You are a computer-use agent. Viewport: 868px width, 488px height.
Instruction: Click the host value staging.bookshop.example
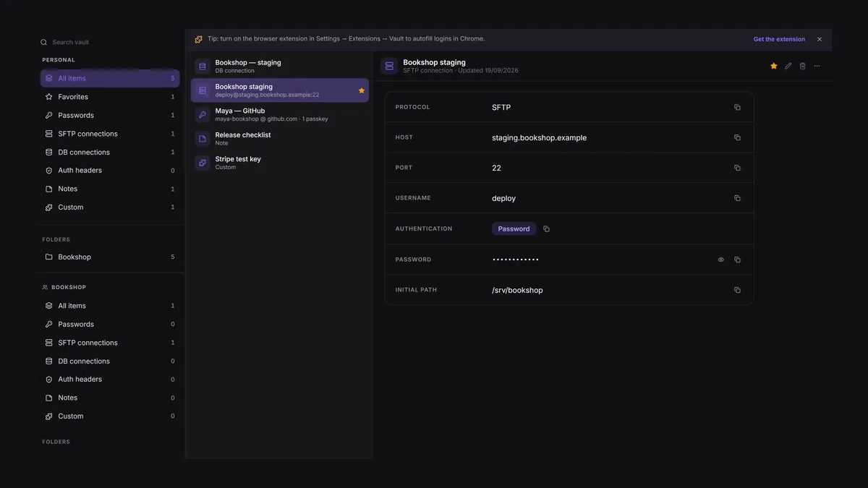[540, 137]
